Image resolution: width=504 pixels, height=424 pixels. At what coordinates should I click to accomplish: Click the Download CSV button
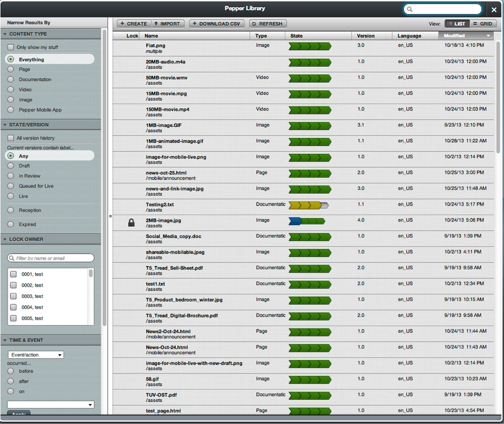216,24
